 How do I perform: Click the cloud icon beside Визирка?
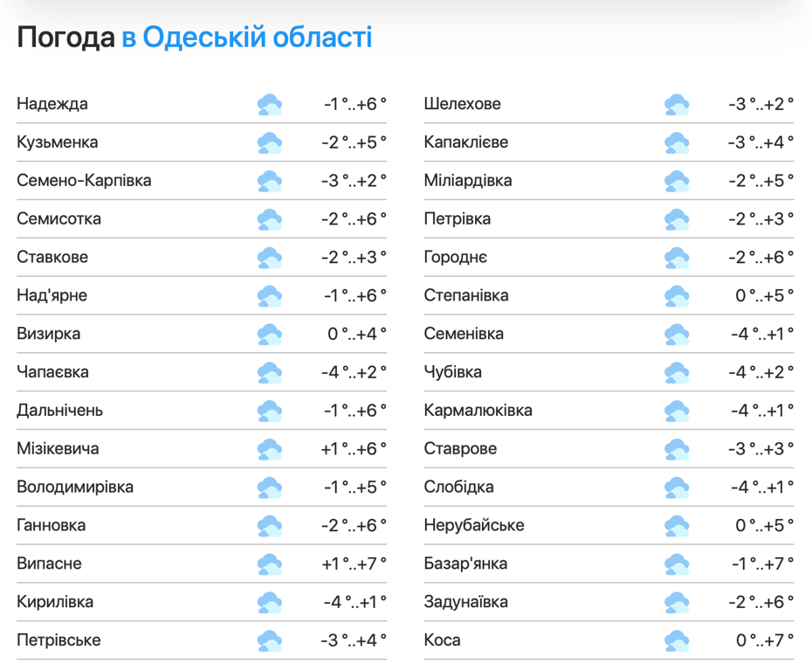(x=270, y=335)
